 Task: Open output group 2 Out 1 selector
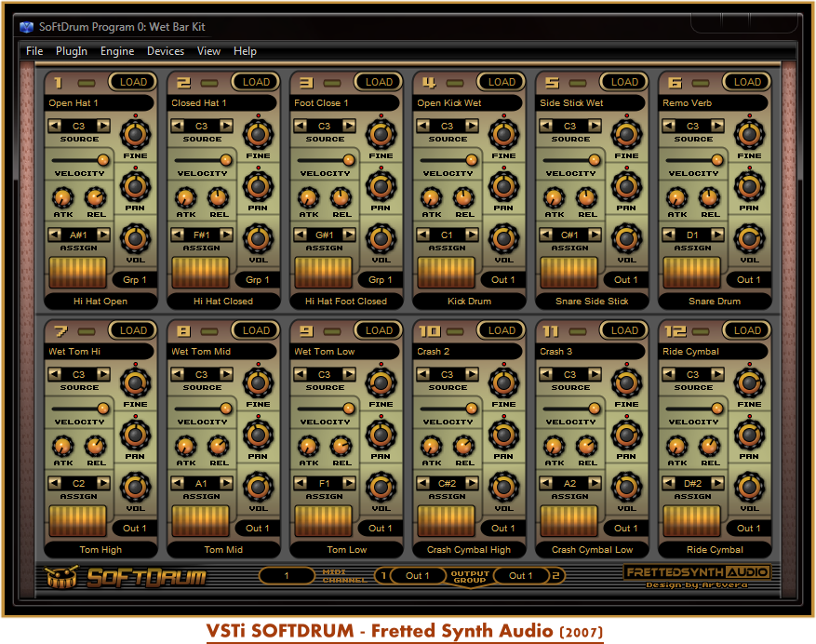521,576
